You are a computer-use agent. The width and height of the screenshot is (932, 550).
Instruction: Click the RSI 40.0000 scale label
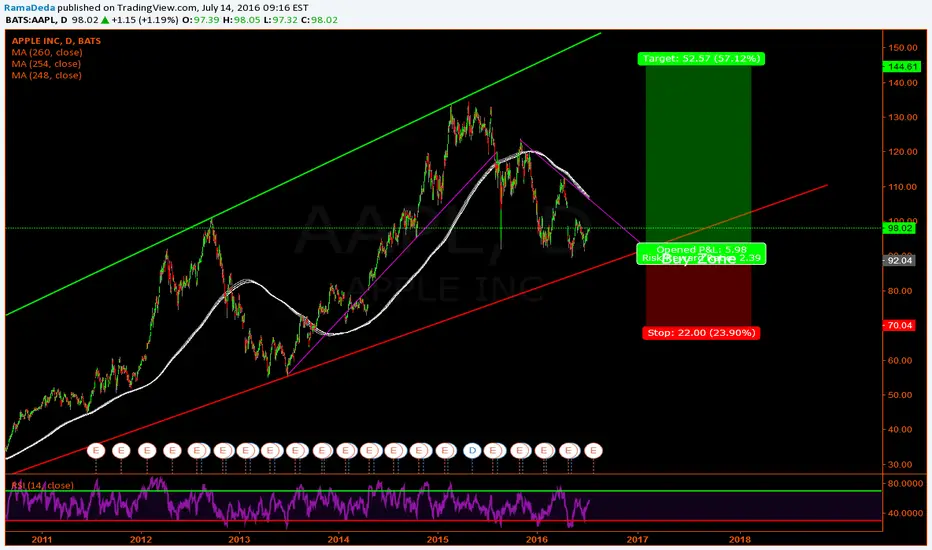point(906,513)
